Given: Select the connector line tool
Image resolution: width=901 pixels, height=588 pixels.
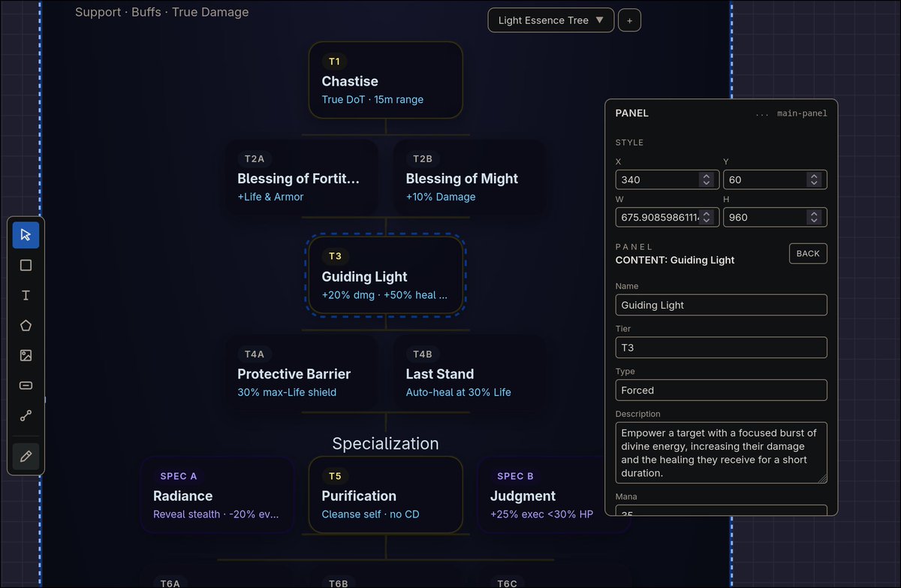Looking at the screenshot, I should click(26, 415).
